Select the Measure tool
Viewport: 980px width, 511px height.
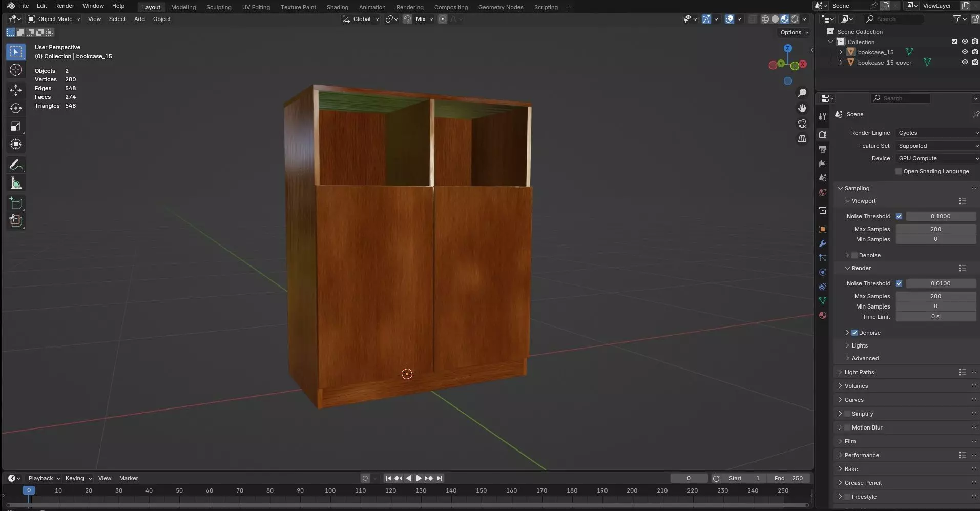coord(16,183)
